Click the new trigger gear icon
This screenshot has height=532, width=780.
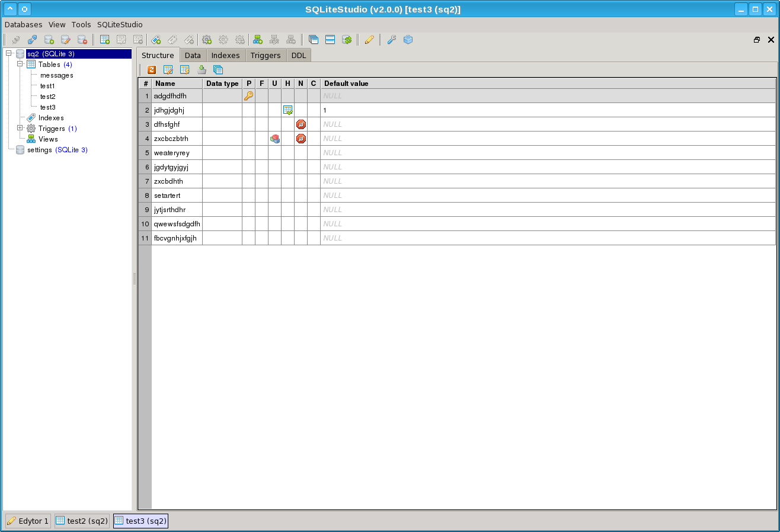point(207,40)
